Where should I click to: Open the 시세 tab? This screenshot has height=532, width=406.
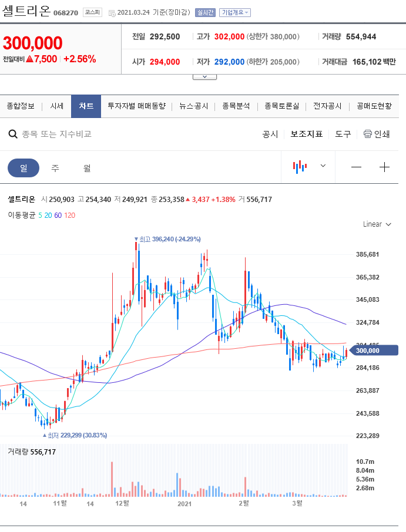[x=56, y=106]
